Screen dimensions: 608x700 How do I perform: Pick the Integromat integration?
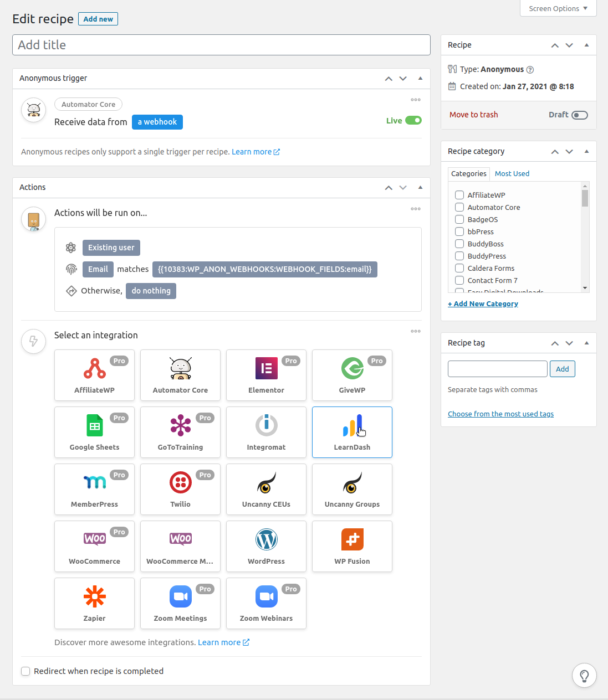click(x=266, y=432)
